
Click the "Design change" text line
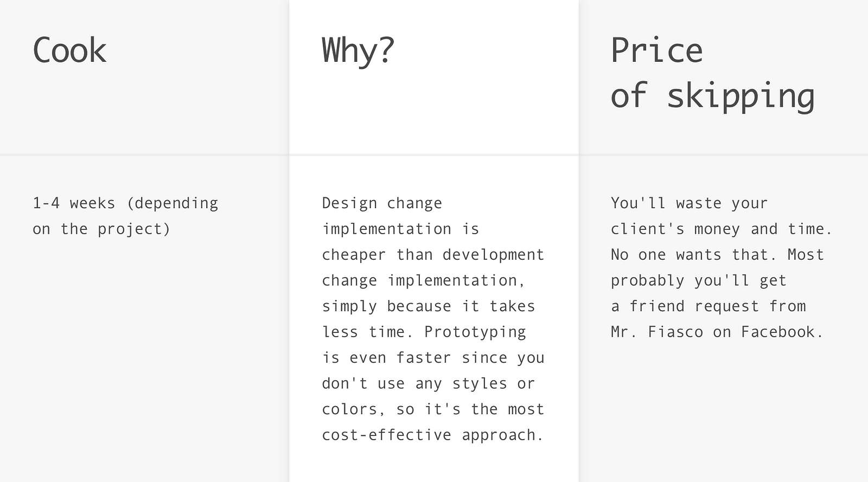coord(382,203)
